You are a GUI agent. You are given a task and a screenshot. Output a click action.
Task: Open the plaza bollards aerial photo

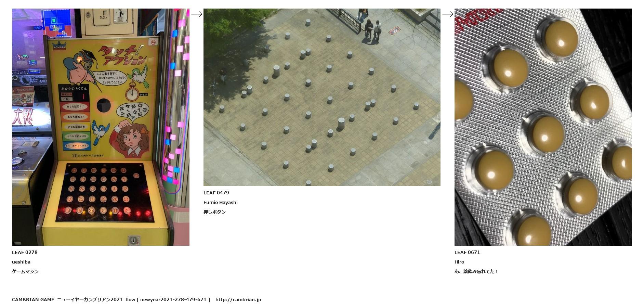point(322,97)
